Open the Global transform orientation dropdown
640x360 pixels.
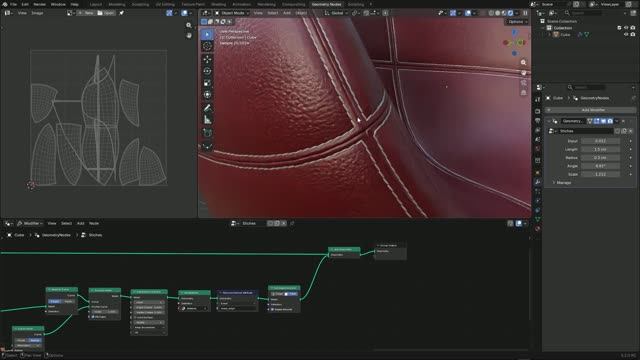(336, 13)
